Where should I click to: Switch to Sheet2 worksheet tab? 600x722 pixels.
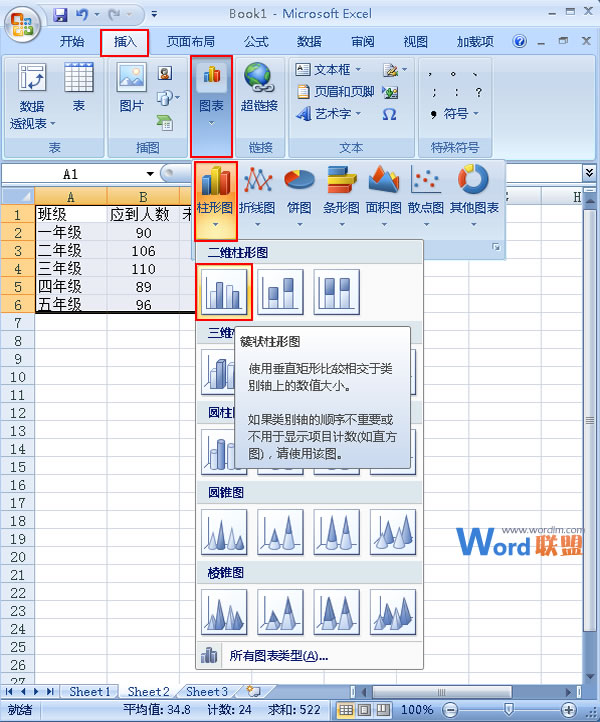click(x=148, y=691)
